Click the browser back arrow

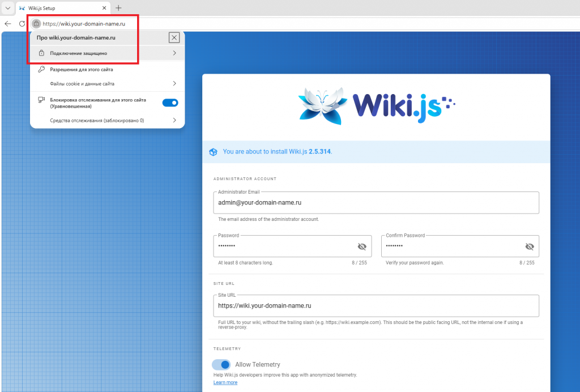pos(8,24)
